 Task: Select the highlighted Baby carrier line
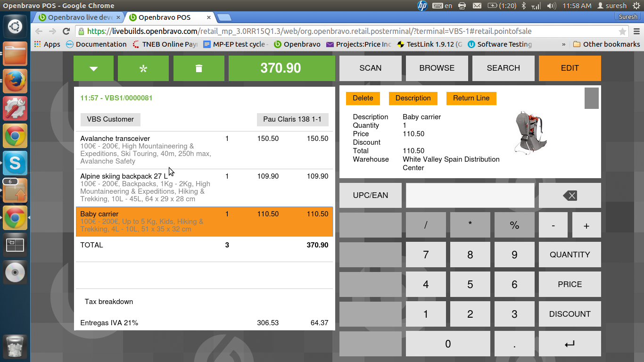(x=204, y=222)
